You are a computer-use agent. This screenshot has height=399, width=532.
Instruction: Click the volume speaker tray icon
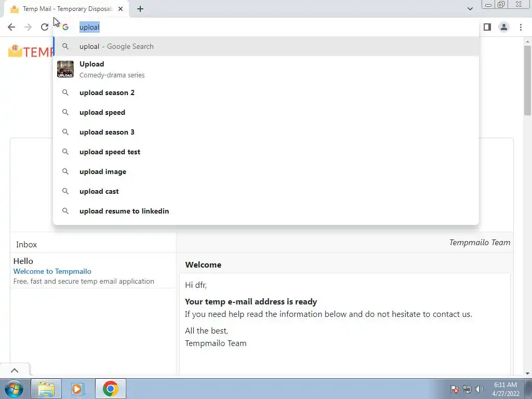pos(480,389)
